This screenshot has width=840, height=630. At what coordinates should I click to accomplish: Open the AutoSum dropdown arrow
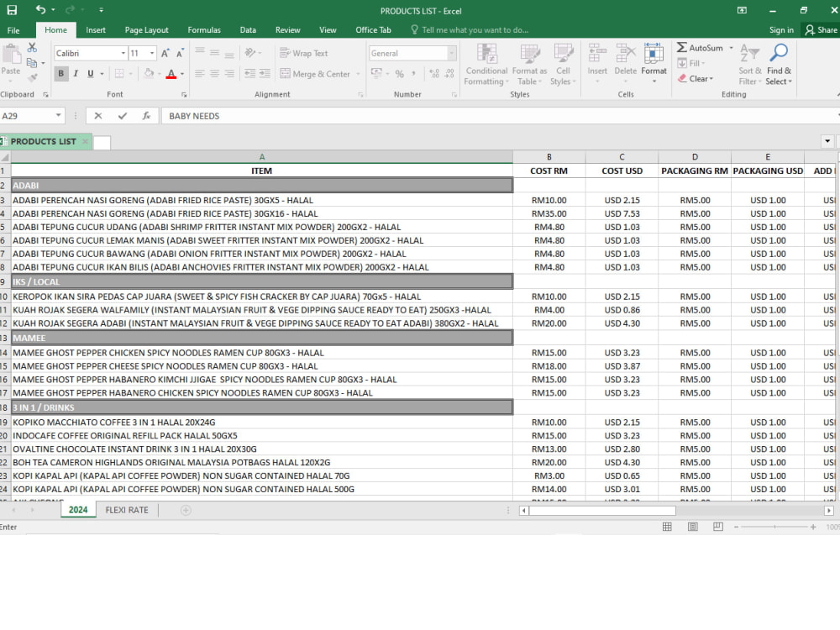pos(732,48)
